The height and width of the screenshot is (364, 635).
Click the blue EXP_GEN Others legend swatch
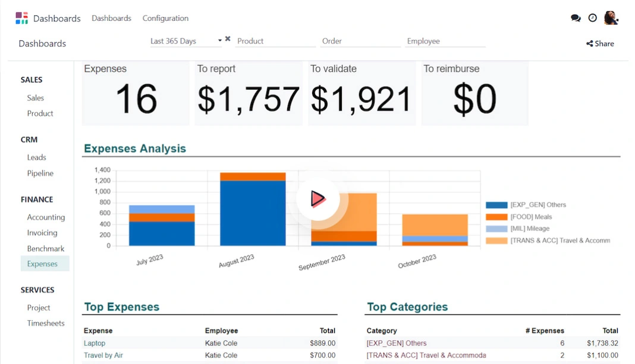(x=496, y=205)
